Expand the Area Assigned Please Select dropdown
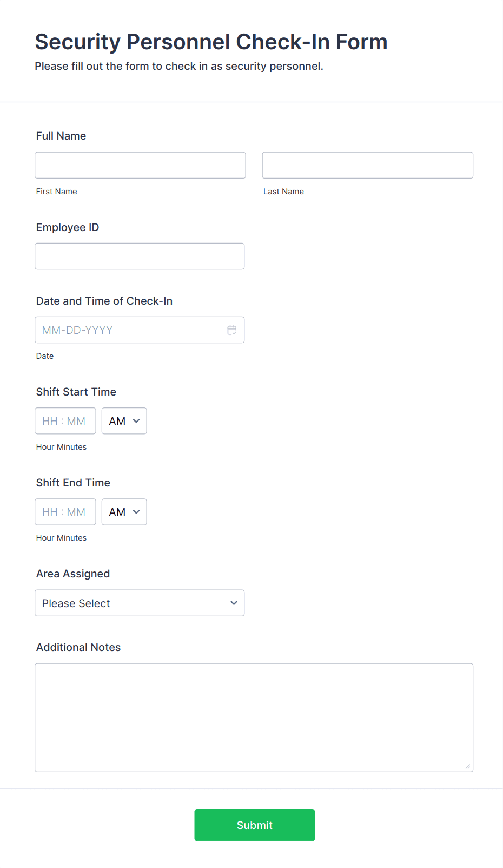Viewport: 503px width, 868px height. coord(140,603)
